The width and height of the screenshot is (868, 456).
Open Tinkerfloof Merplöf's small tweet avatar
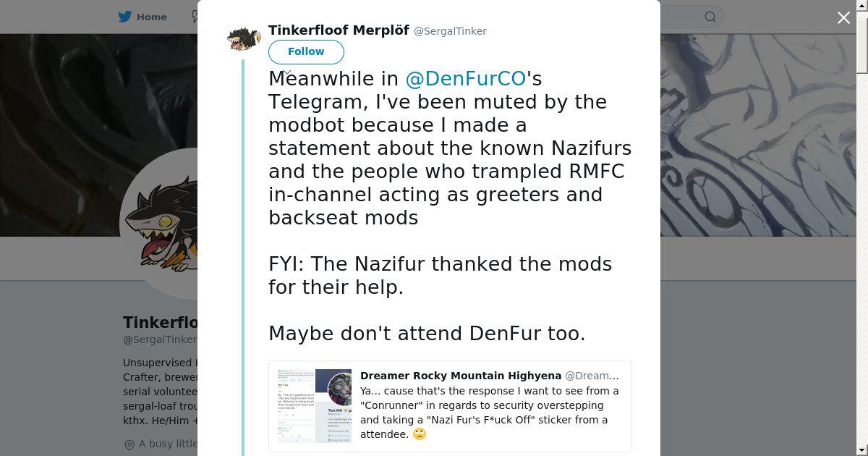243,38
